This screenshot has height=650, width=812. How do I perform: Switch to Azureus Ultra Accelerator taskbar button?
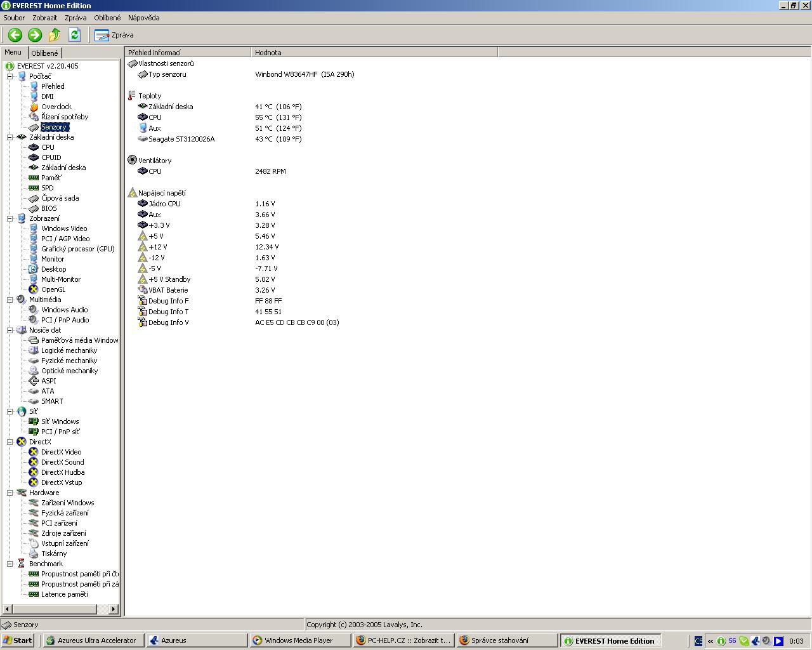[93, 640]
